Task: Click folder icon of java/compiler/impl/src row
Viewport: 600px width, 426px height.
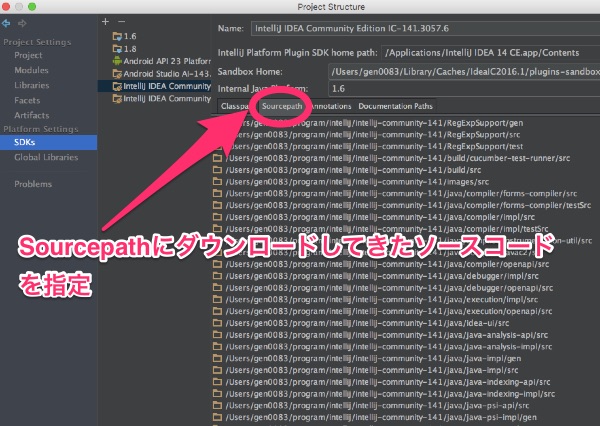Action: point(217,217)
